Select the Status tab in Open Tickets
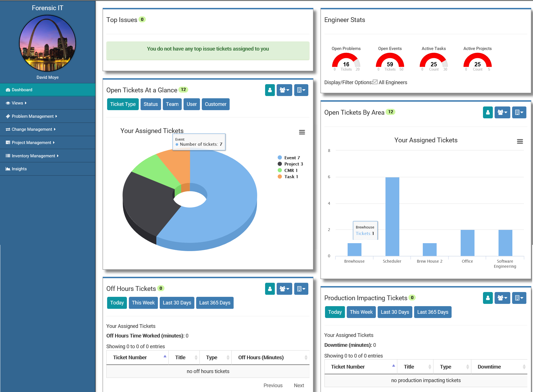Viewport: 533px width, 392px height. point(151,104)
